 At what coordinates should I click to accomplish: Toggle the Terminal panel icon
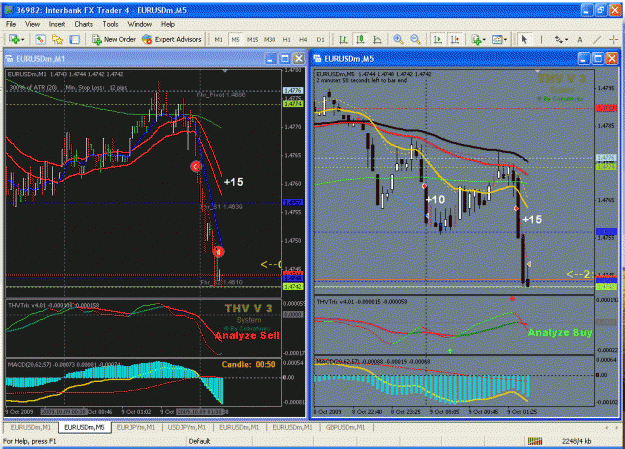coord(75,39)
